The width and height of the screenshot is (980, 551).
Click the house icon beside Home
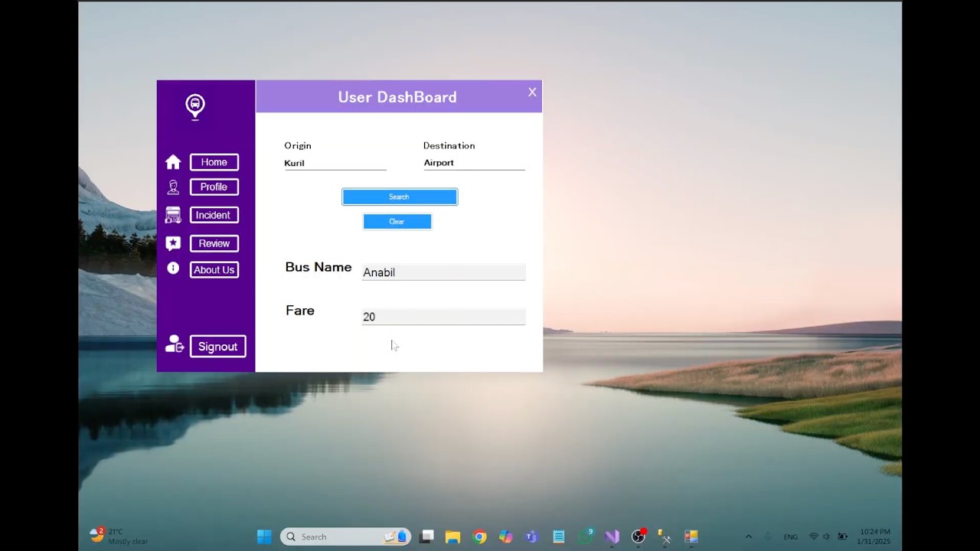tap(173, 162)
